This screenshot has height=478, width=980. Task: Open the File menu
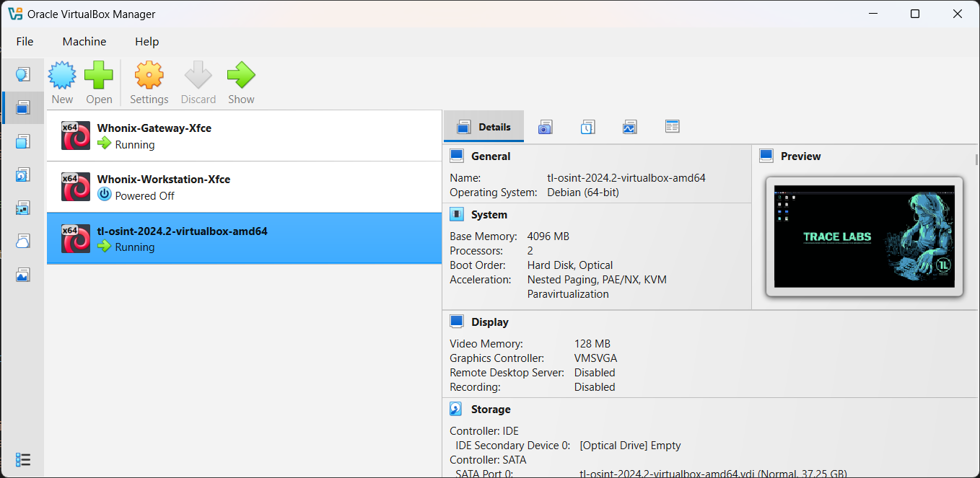pyautogui.click(x=25, y=41)
